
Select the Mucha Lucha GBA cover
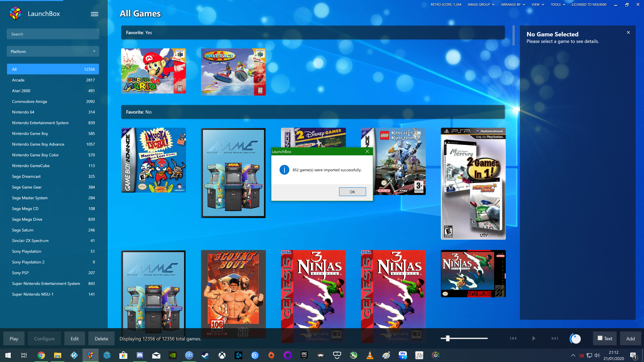[x=153, y=160]
